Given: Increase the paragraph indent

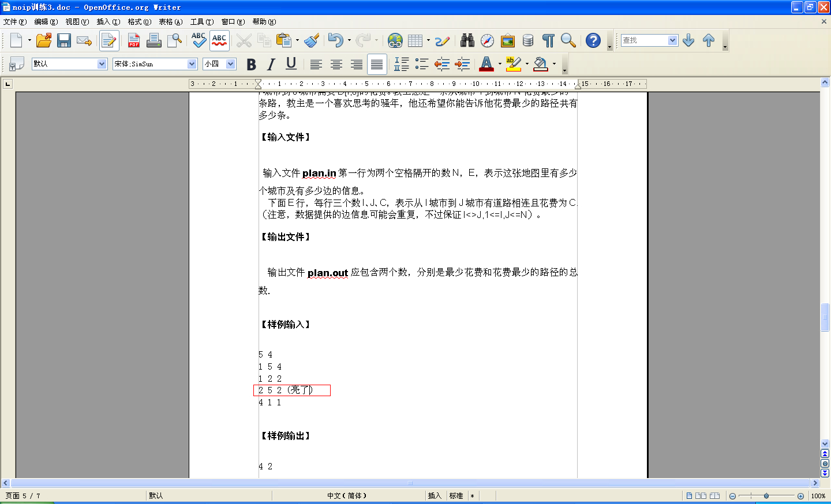Looking at the screenshot, I should click(463, 64).
